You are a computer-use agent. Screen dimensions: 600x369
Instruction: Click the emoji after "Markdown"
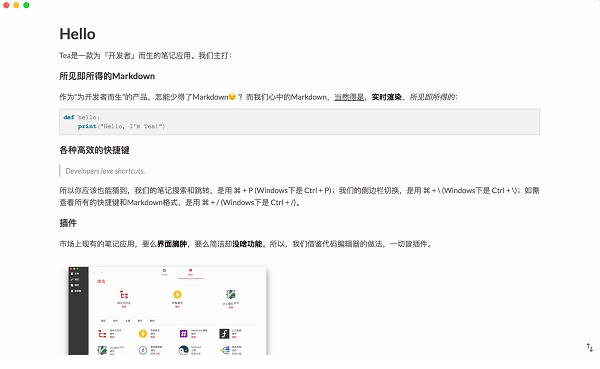point(232,97)
